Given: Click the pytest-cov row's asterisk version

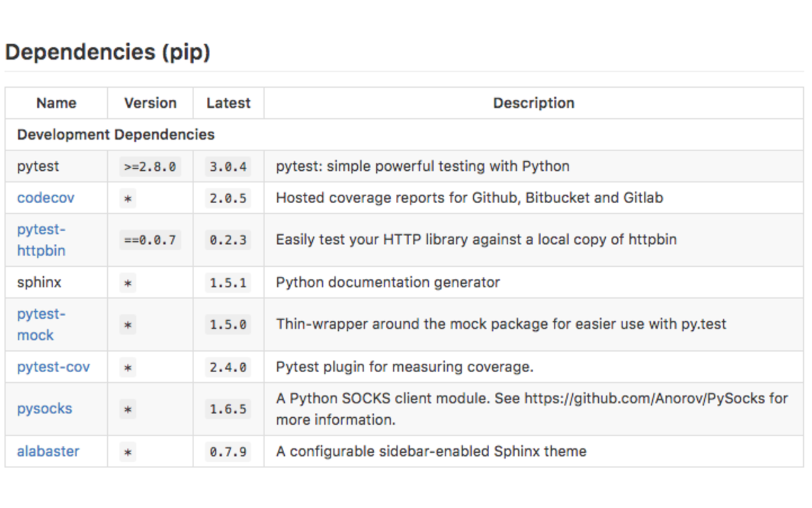Looking at the screenshot, I should [x=128, y=367].
